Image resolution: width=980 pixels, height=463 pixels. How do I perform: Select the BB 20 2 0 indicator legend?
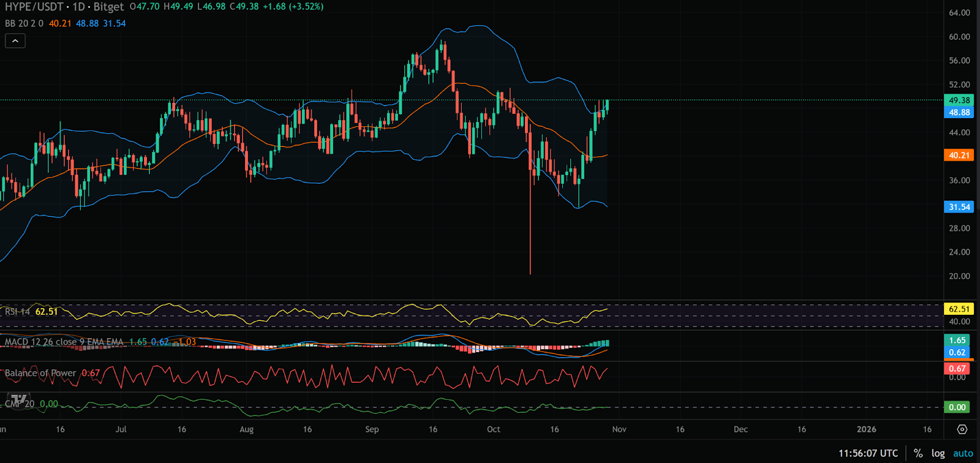(x=24, y=23)
